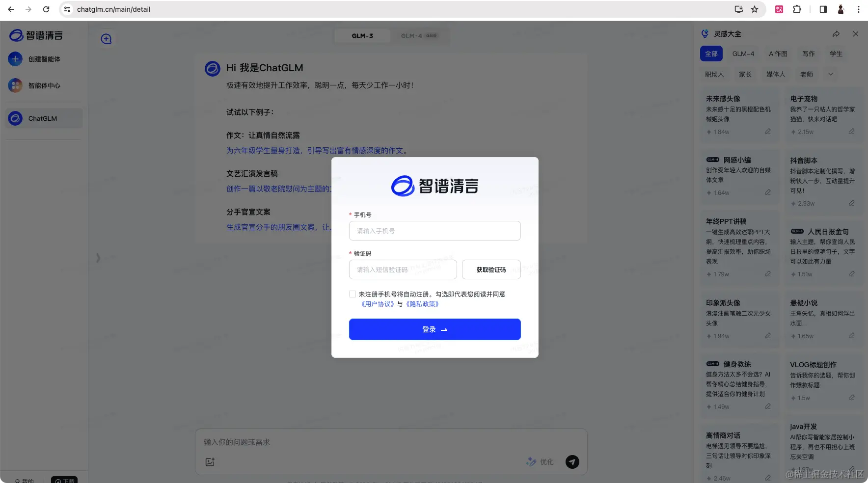Expand more categories with the chevron

pyautogui.click(x=831, y=75)
